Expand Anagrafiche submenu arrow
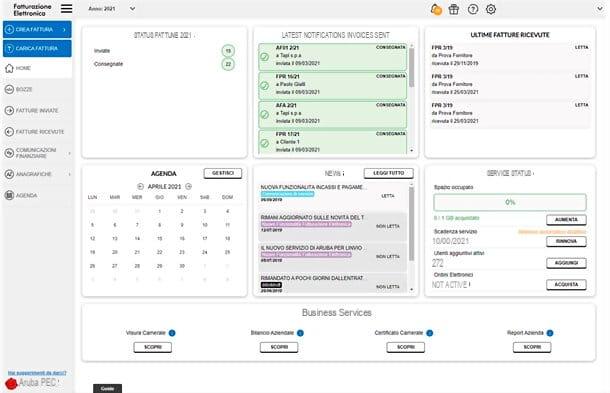Image resolution: width=610 pixels, height=393 pixels. pos(69,174)
